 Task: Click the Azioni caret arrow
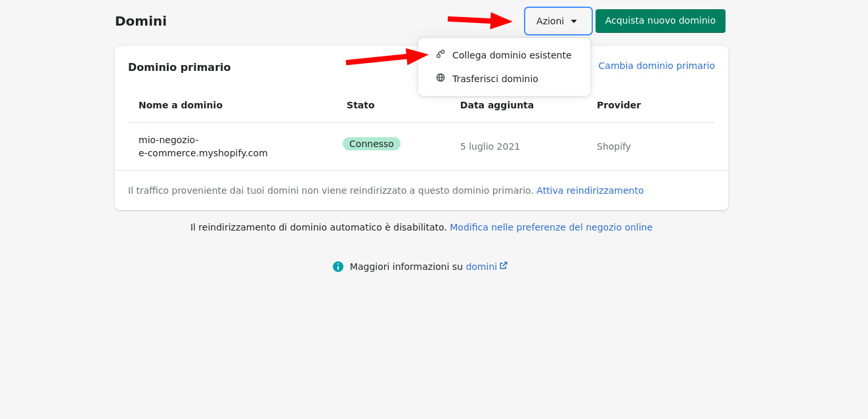tap(574, 21)
